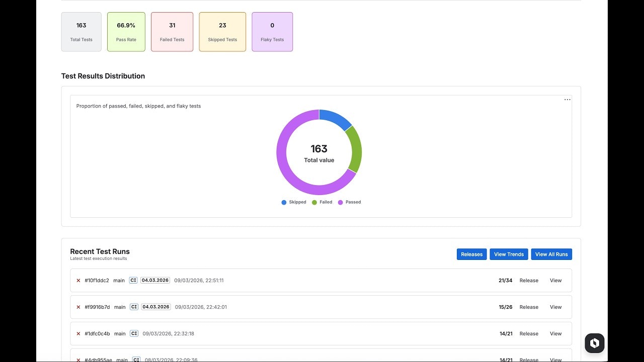Click the main branch label on run #10f1ddc2

[x=119, y=281]
